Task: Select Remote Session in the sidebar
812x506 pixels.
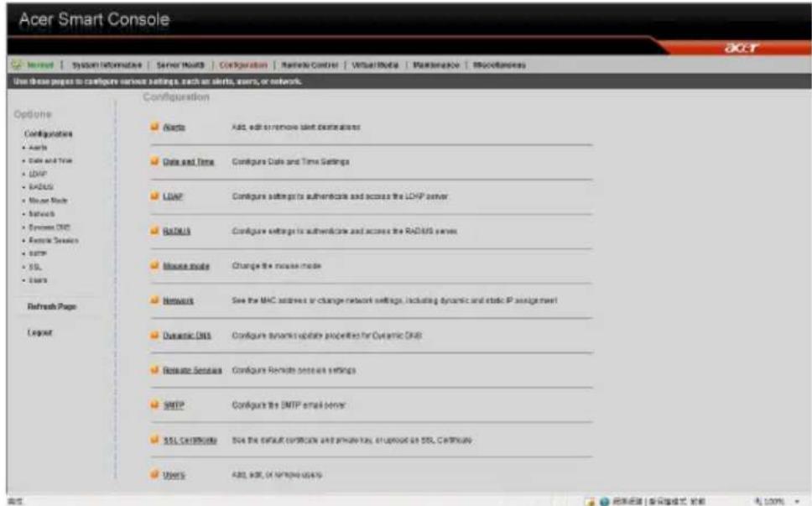Action: (x=54, y=240)
